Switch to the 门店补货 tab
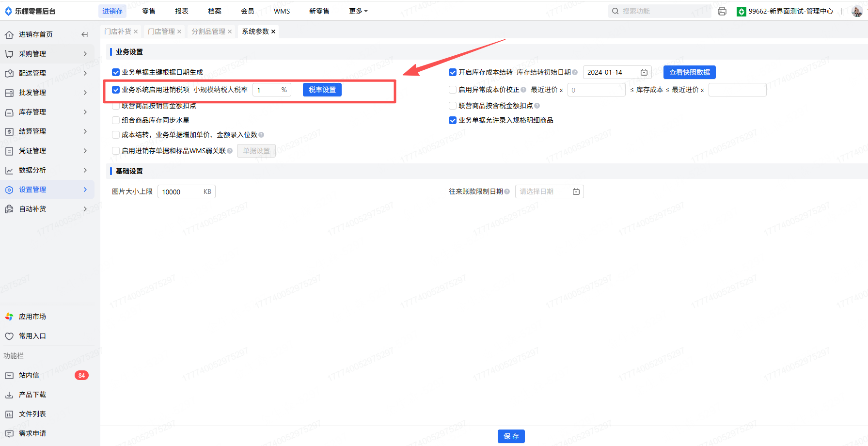This screenshot has width=868, height=446. (118, 32)
